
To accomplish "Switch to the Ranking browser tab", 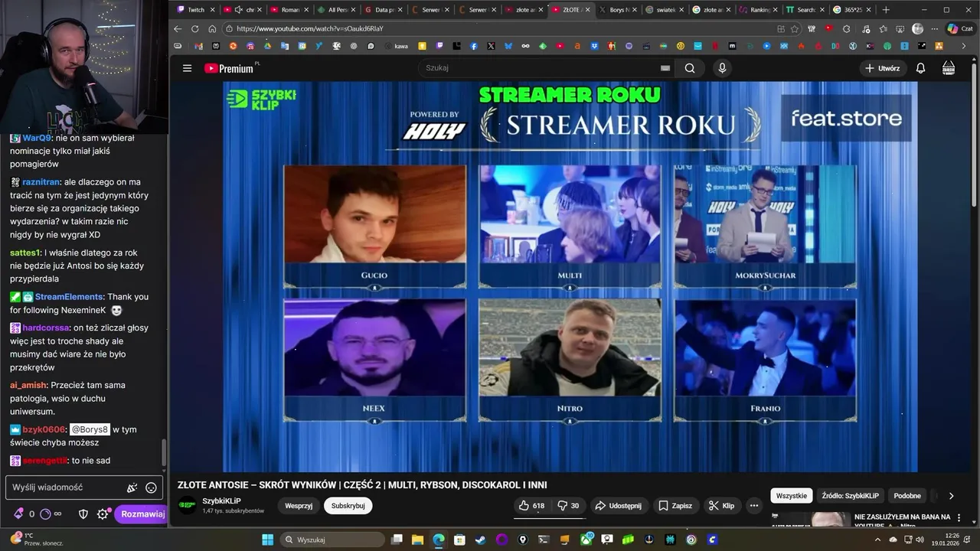I will 756,10.
